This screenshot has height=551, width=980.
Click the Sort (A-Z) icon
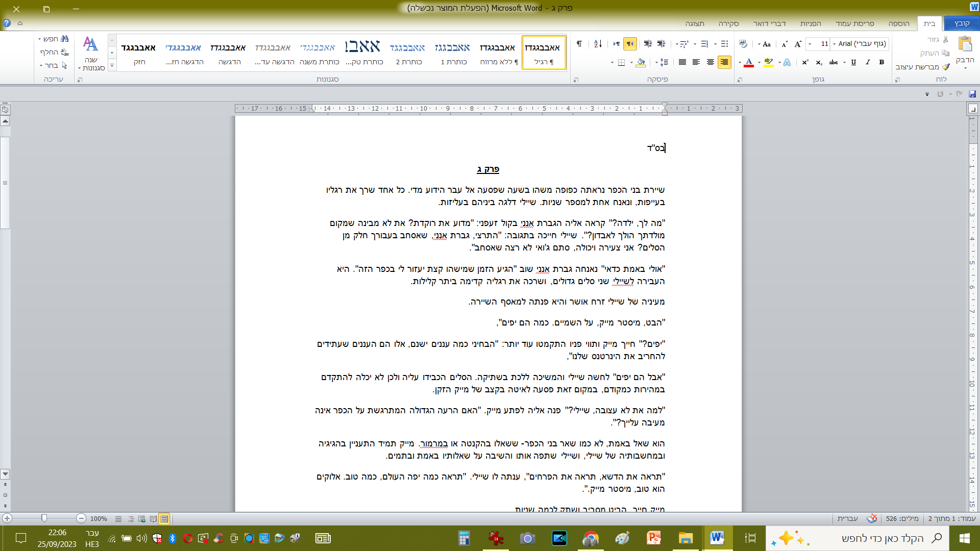598,44
